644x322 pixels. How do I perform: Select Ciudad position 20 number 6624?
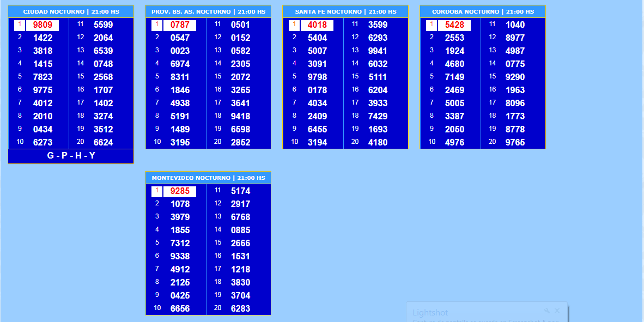point(103,142)
